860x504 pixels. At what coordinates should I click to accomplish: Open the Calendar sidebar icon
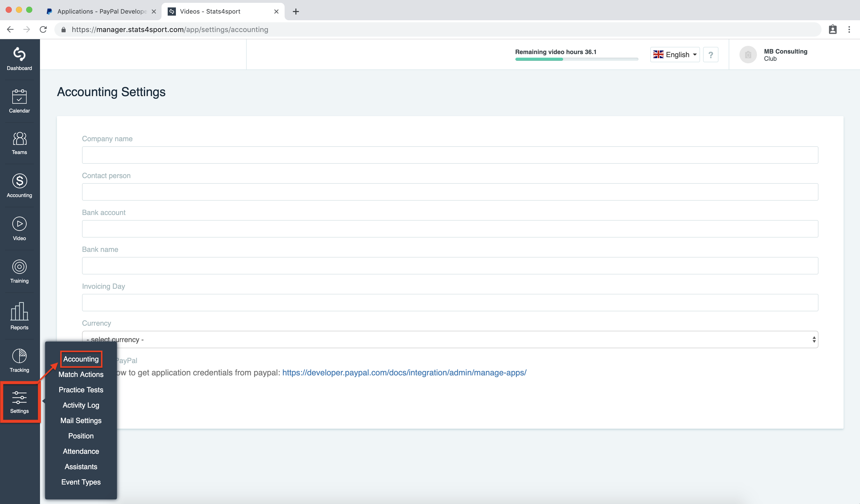19,101
